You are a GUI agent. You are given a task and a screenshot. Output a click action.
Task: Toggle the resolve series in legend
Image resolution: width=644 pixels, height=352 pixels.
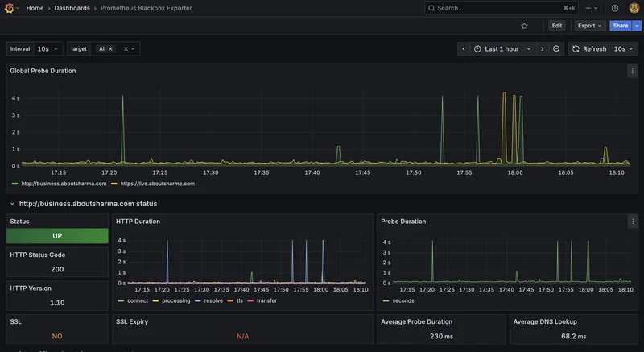tap(213, 300)
